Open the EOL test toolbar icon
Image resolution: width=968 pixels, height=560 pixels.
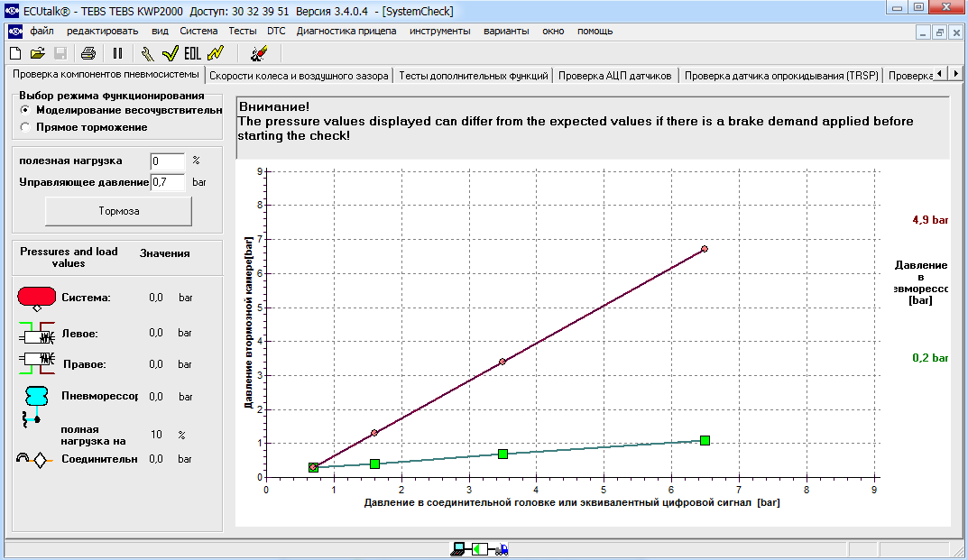click(192, 53)
